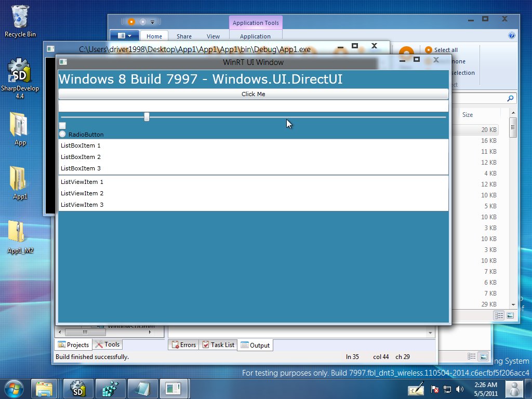The height and width of the screenshot is (399, 532).
Task: Select ListViewItem 3
Action: pyautogui.click(x=253, y=205)
